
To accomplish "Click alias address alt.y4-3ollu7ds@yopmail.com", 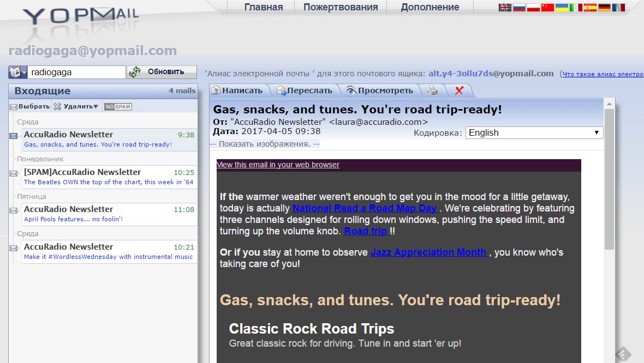I will pyautogui.click(x=491, y=74).
